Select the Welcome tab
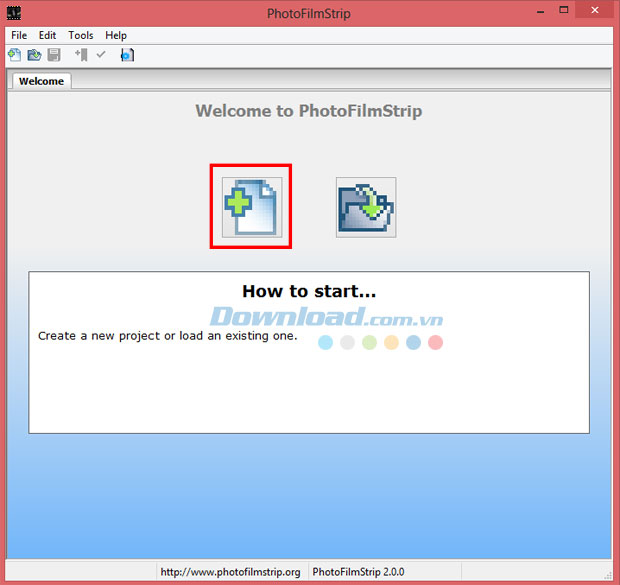The height and width of the screenshot is (585, 620). 41,81
